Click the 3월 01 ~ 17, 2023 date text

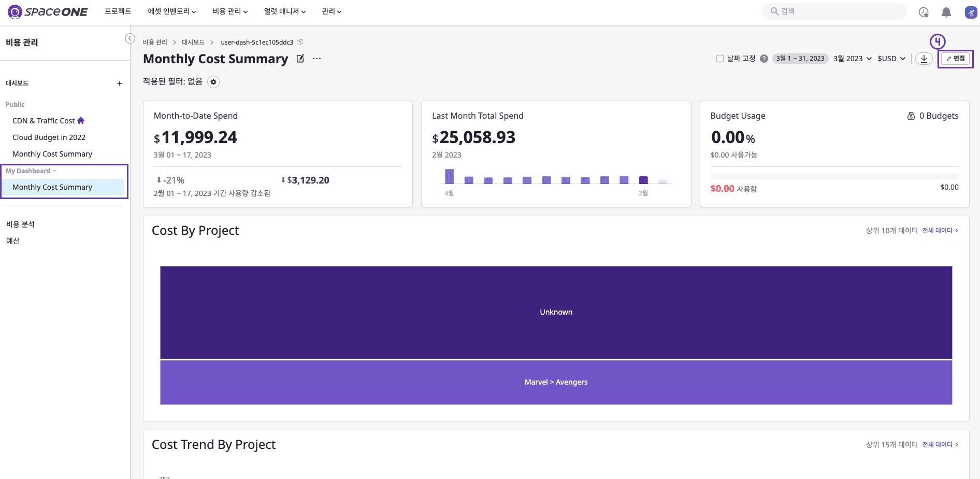click(182, 155)
